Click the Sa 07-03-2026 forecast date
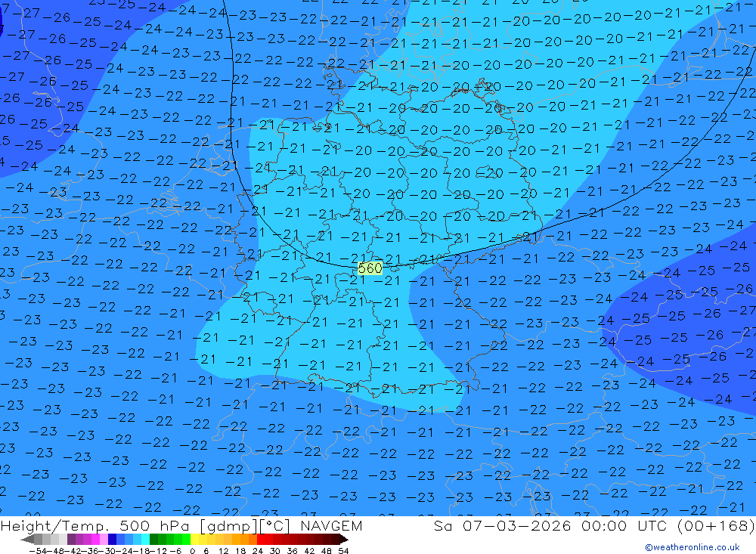756x554 pixels. [x=503, y=525]
